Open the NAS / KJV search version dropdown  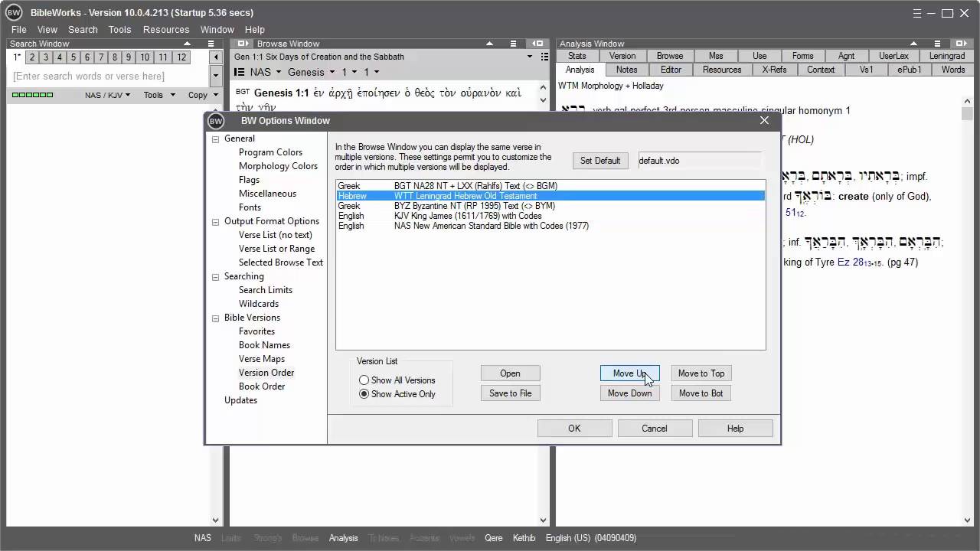(x=107, y=95)
